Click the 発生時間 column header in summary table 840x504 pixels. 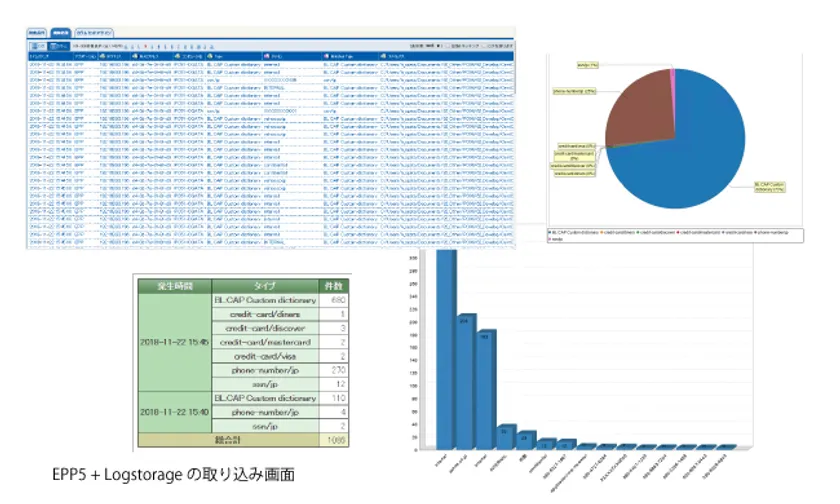(x=175, y=286)
